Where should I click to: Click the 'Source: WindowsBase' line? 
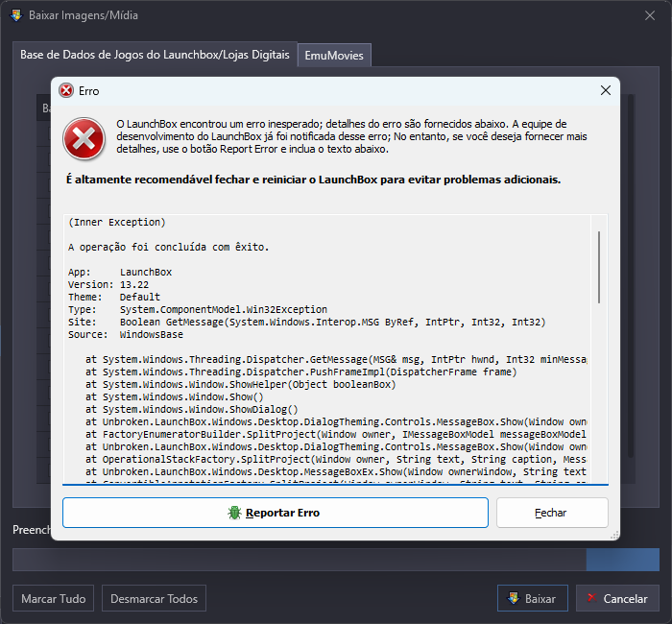tap(126, 334)
